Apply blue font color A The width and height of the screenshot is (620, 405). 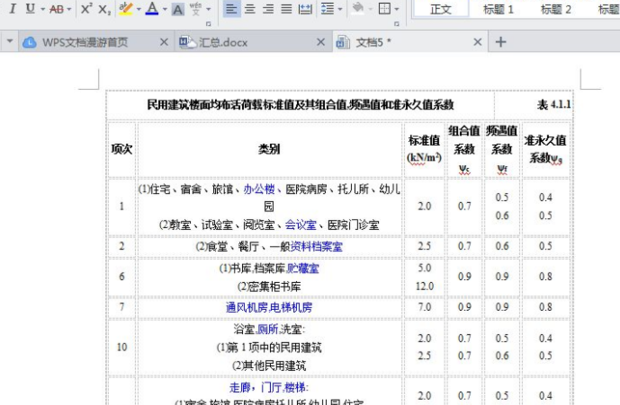(x=152, y=9)
